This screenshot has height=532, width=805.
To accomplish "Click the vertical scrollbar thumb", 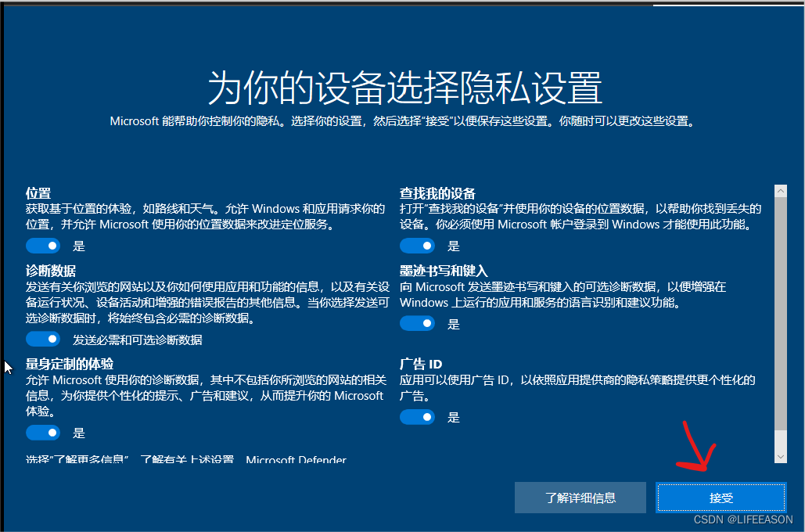I will coord(781,314).
